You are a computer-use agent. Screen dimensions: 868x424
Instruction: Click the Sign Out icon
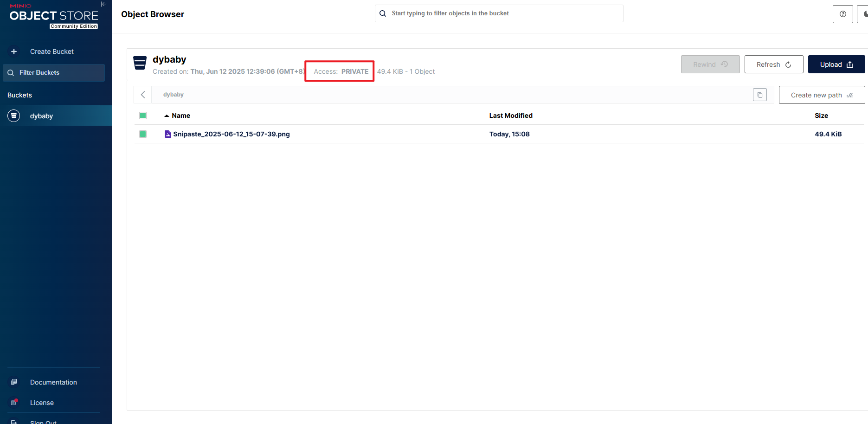pyautogui.click(x=14, y=422)
